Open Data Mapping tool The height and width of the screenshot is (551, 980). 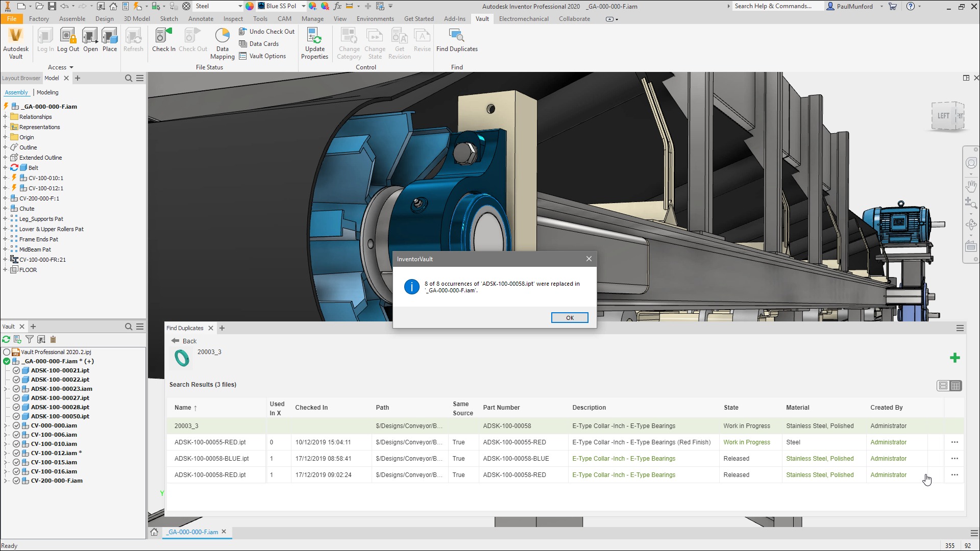(x=222, y=43)
